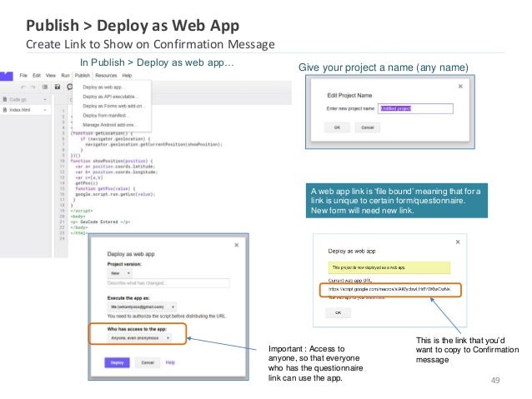The image size is (532, 399).
Task: Open the Project version New dropdown
Action: pos(120,273)
